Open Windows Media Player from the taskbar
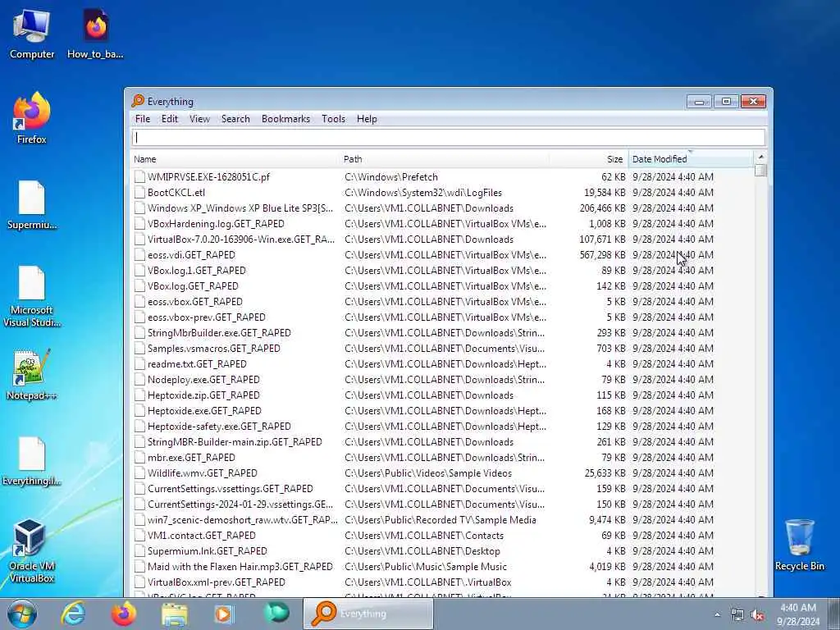This screenshot has width=840, height=630. [x=225, y=614]
